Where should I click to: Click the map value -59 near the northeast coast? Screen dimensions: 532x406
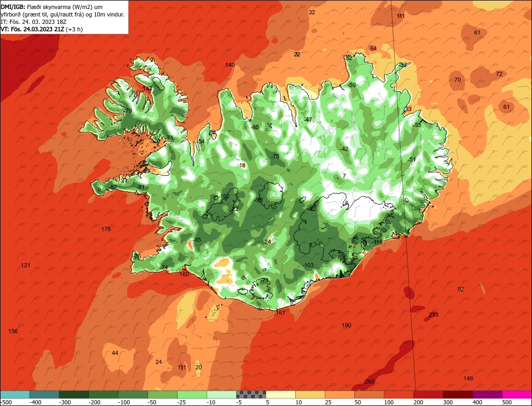352,85
